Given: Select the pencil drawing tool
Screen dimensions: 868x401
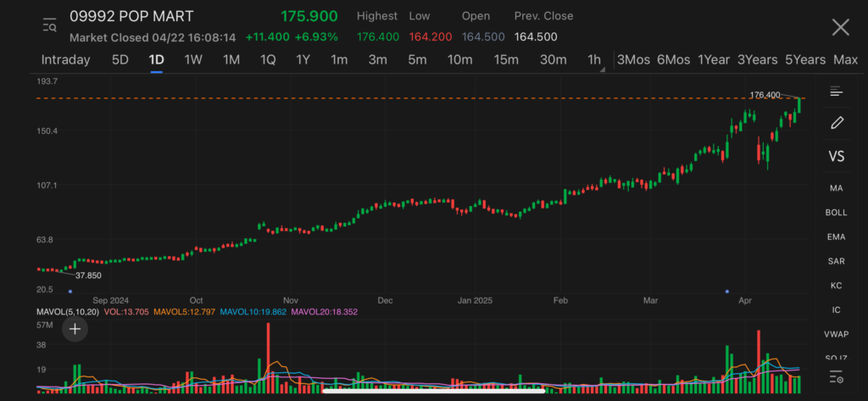Looking at the screenshot, I should [837, 123].
